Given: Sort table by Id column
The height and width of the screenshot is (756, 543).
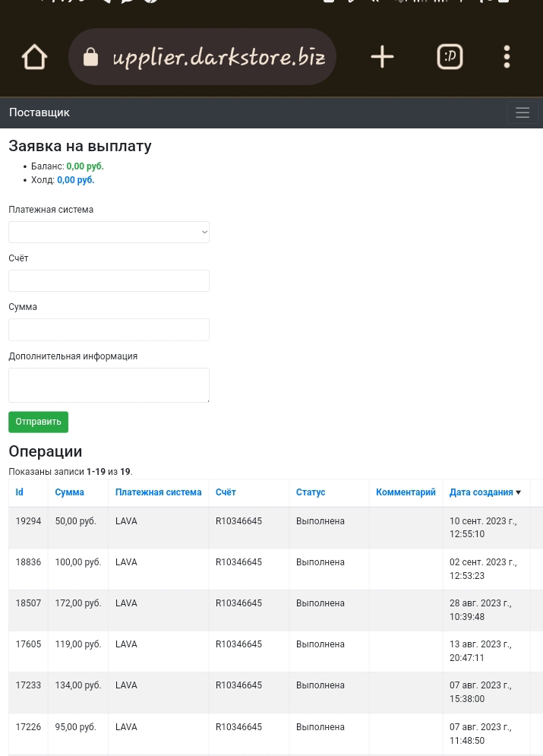Looking at the screenshot, I should (19, 492).
